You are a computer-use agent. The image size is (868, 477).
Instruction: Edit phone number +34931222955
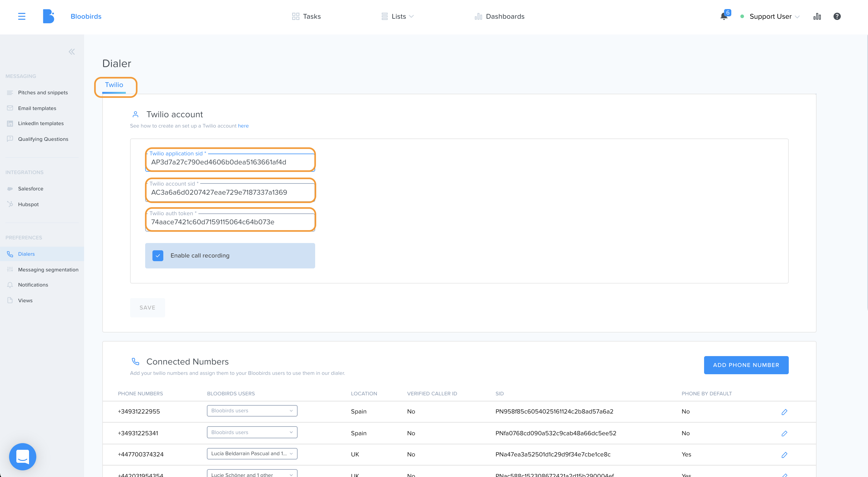click(x=784, y=412)
